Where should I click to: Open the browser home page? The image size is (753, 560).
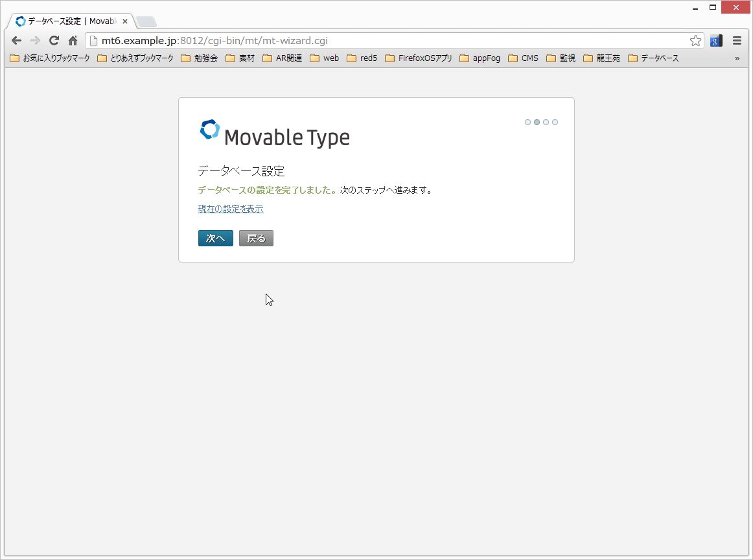(x=73, y=41)
